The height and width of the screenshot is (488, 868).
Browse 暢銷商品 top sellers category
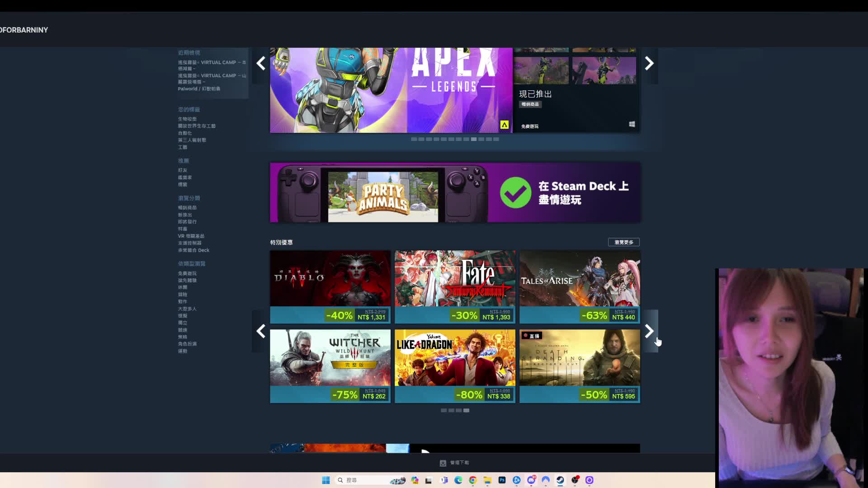click(187, 207)
